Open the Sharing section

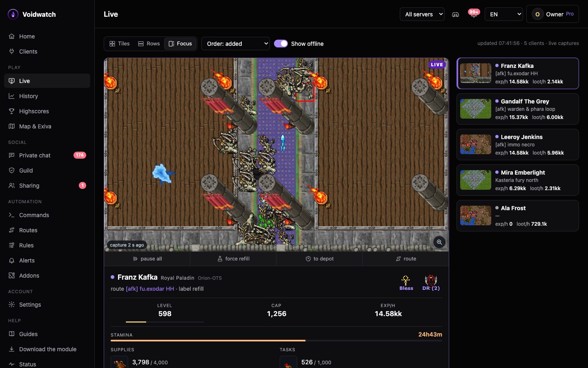click(x=47, y=186)
